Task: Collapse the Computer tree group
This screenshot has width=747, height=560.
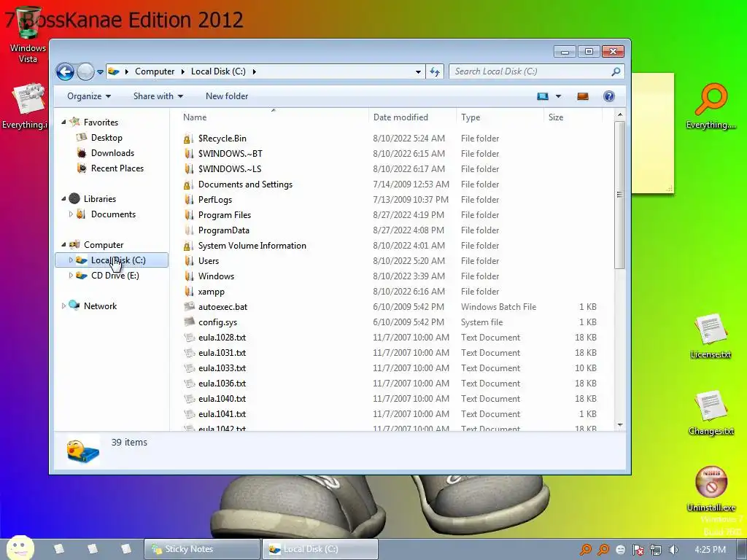Action: 63,245
